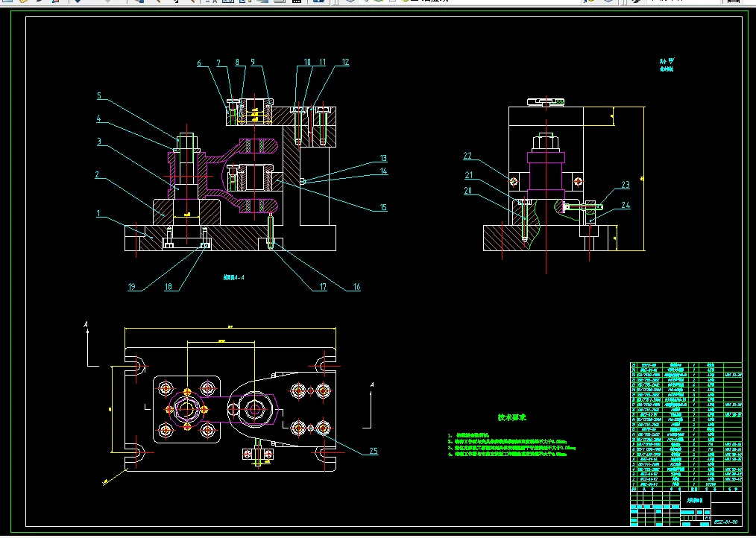Click plan-view callout number 25

[x=374, y=452]
